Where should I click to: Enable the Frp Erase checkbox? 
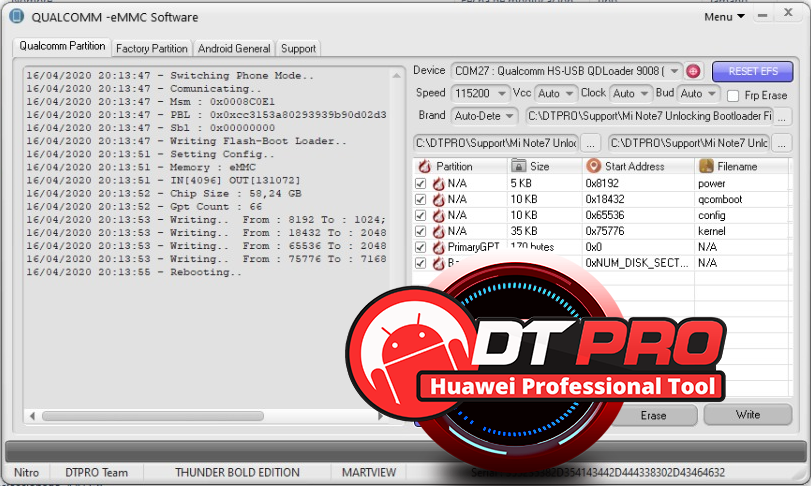pyautogui.click(x=733, y=96)
